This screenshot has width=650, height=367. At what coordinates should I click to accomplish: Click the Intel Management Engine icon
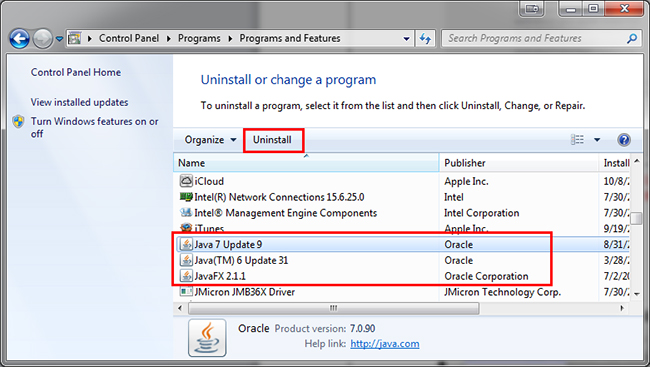tap(186, 212)
